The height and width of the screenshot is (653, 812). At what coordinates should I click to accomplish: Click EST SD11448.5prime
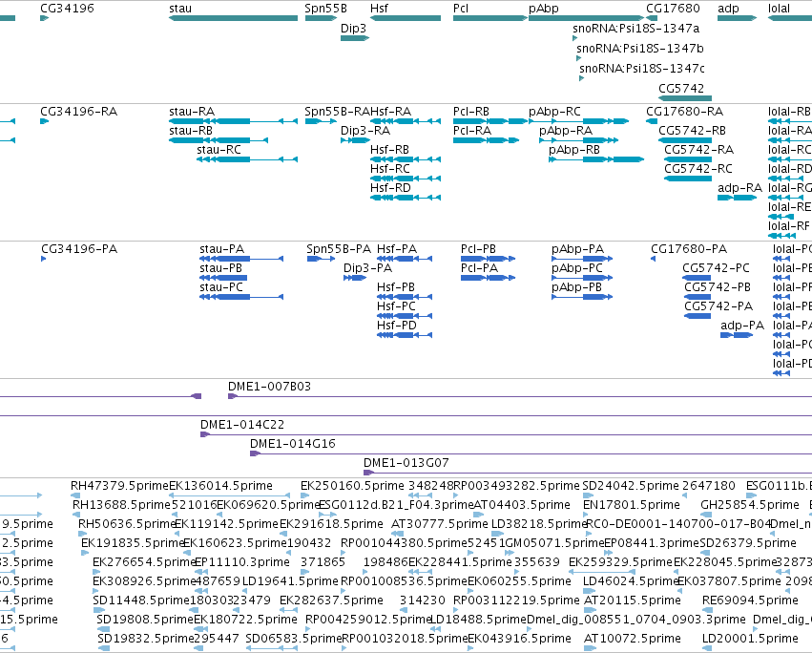click(141, 600)
